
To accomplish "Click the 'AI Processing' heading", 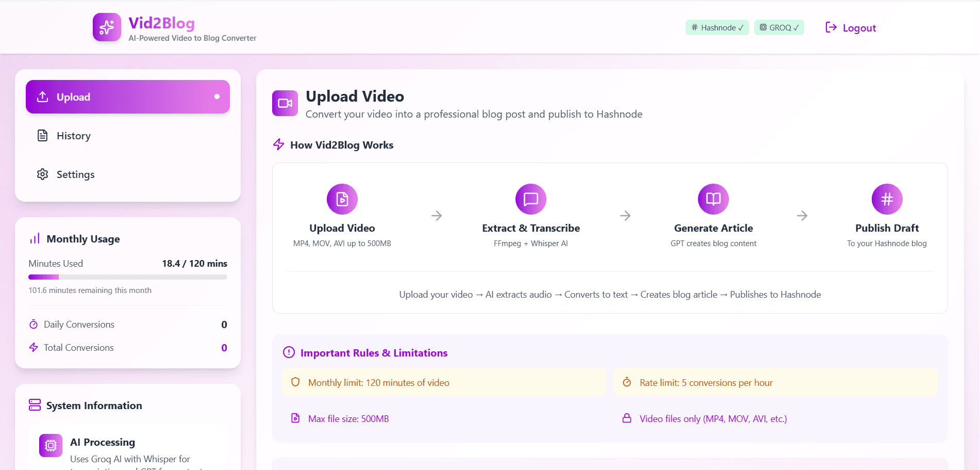I will pos(103,442).
